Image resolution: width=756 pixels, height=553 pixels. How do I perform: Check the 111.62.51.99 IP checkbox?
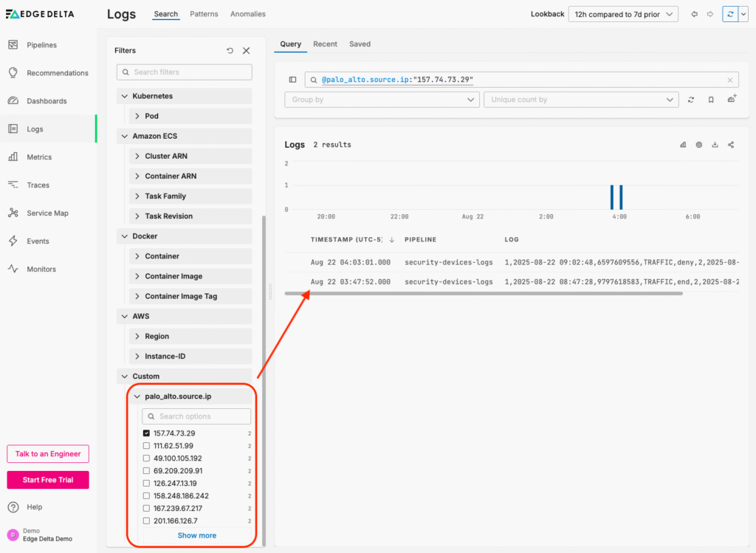pyautogui.click(x=146, y=446)
